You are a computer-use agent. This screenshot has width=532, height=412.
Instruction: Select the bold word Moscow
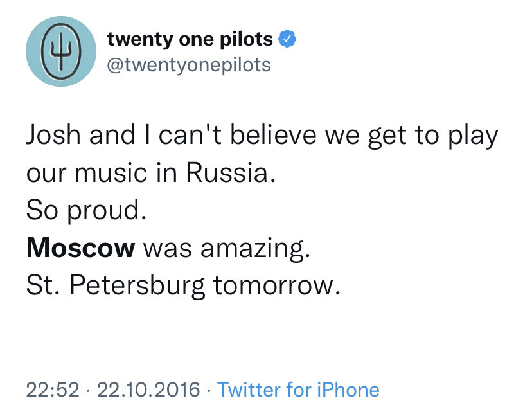81,247
